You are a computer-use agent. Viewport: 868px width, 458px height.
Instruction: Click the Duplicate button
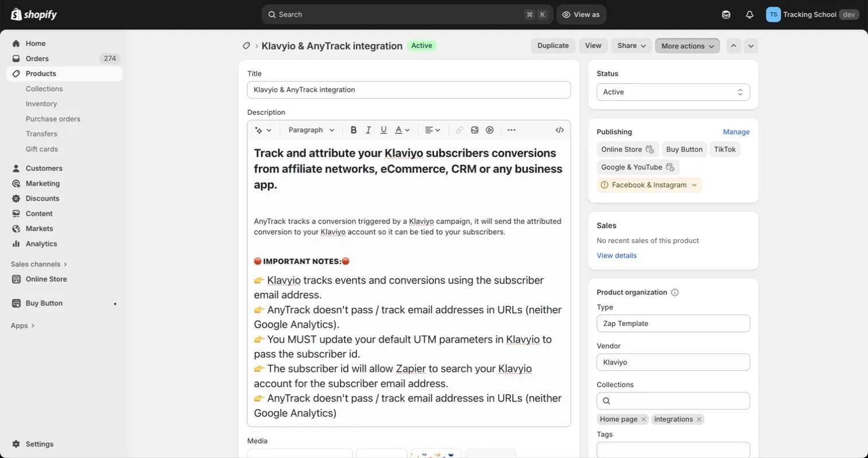click(553, 46)
